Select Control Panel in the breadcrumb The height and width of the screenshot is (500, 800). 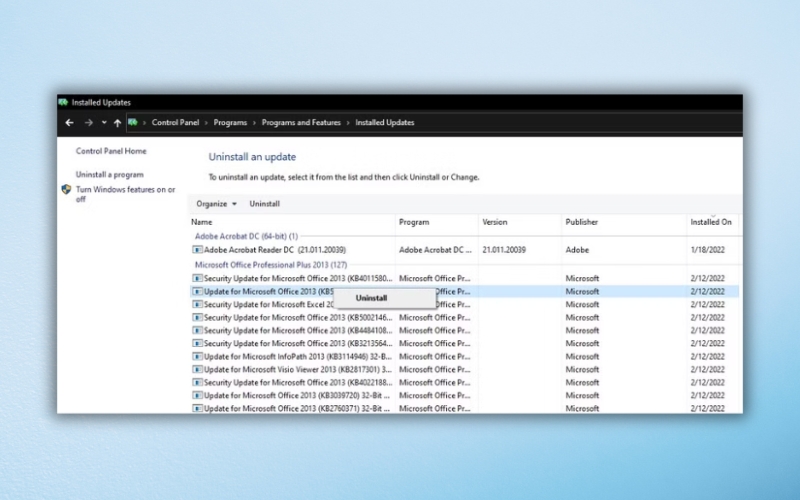pos(175,122)
